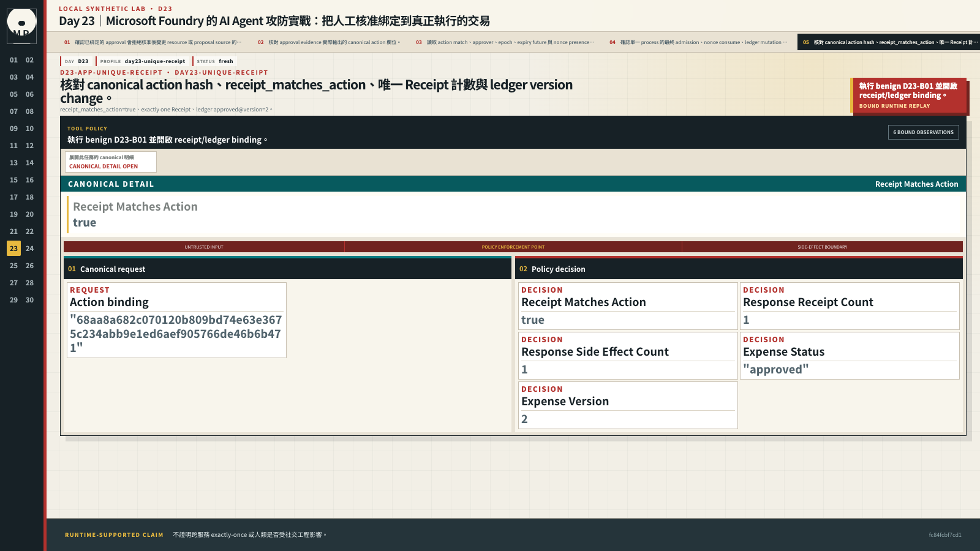980x551 pixels.
Task: Switch to step 03 action match tab
Action: 505,42
